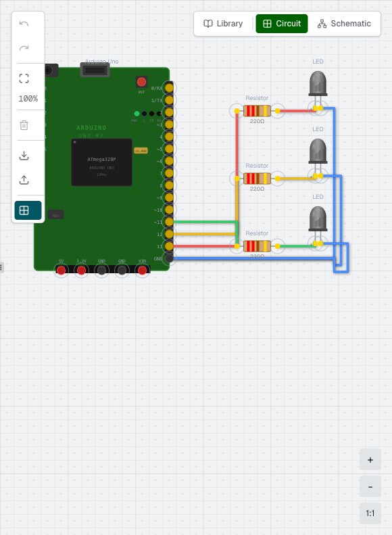This screenshot has height=535, width=392.
Task: Select the Arduino ~11 pin
Action: click(x=169, y=222)
